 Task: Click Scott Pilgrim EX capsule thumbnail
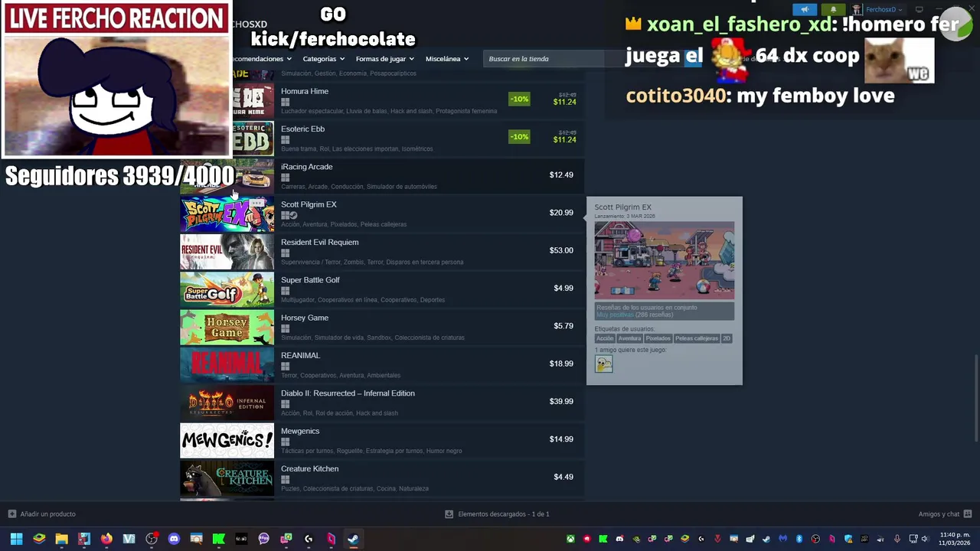coord(227,214)
